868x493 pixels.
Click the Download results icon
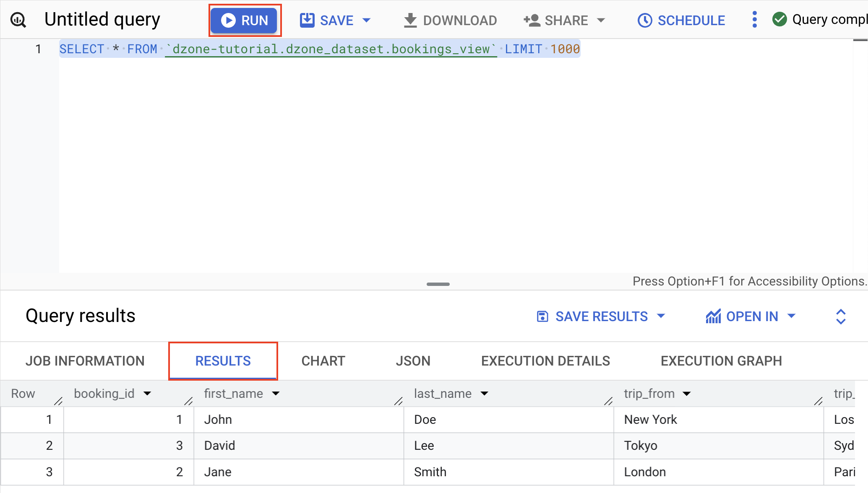point(410,20)
